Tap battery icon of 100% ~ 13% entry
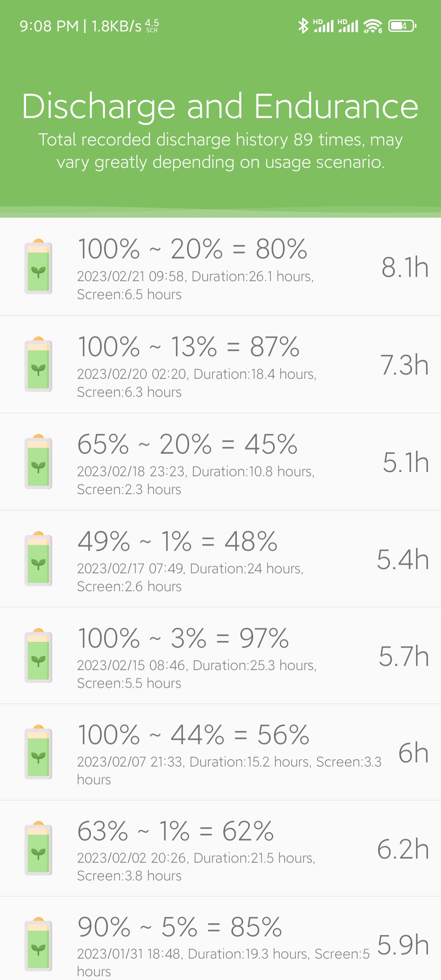The width and height of the screenshot is (441, 980). pyautogui.click(x=38, y=364)
